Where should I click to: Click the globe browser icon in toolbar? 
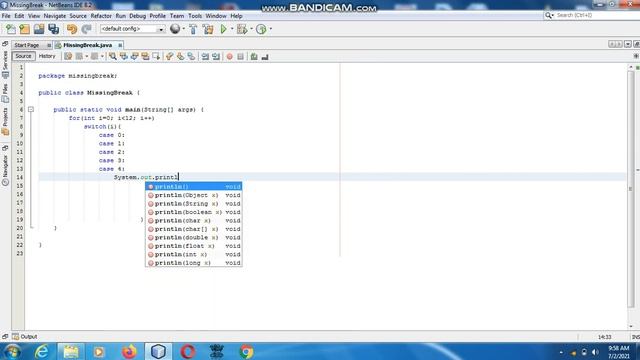coord(175,29)
